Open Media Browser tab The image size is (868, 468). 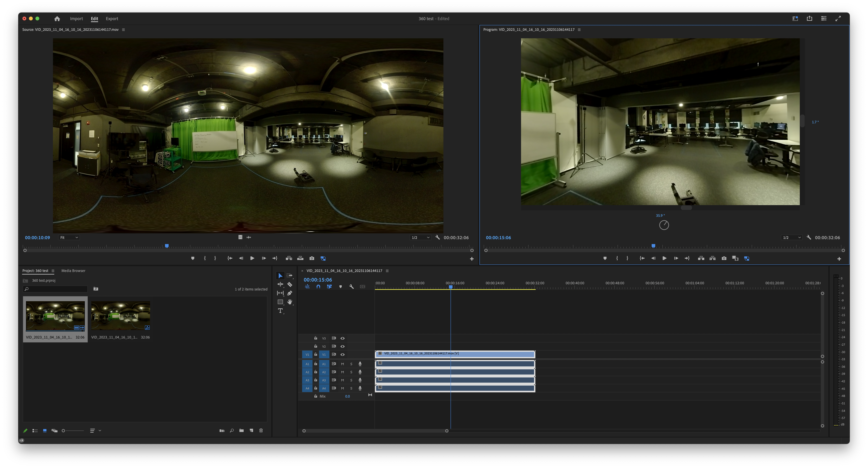click(x=73, y=271)
